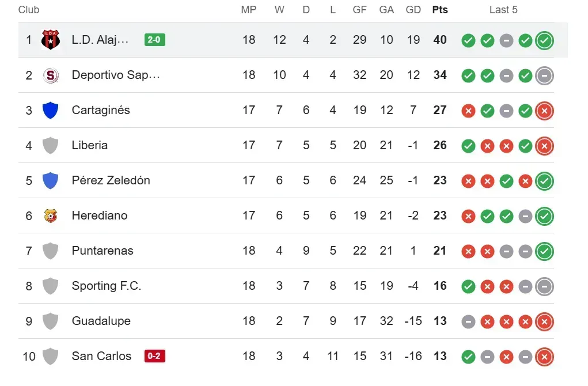Screen dimensions: 588x386
Task: Open the Puntarenas team link
Action: (103, 251)
